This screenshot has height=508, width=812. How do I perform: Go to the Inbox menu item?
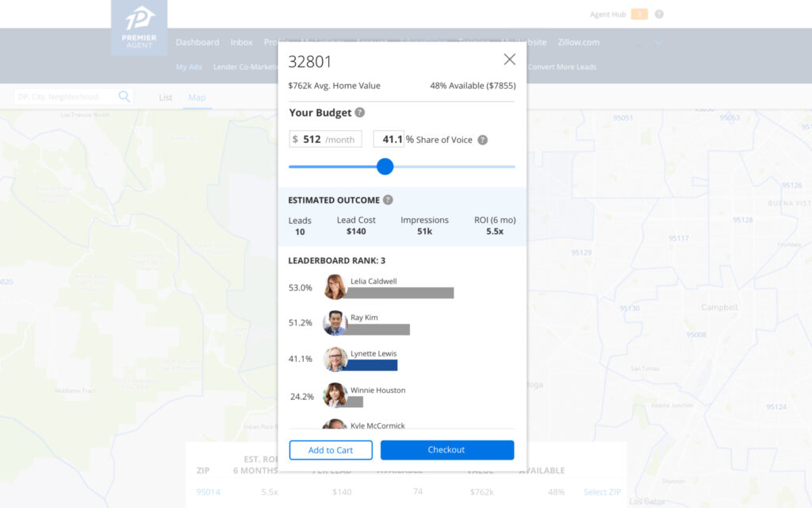[x=241, y=42]
